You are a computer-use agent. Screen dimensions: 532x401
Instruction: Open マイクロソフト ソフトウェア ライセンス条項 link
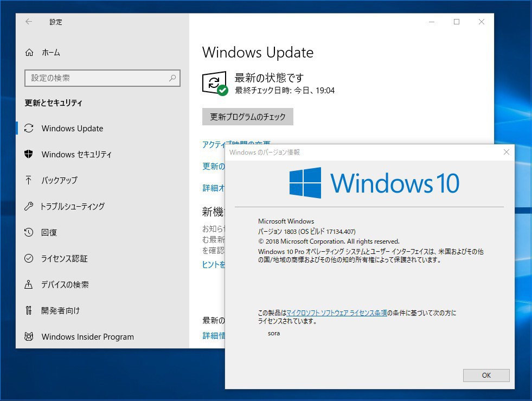tap(337, 313)
